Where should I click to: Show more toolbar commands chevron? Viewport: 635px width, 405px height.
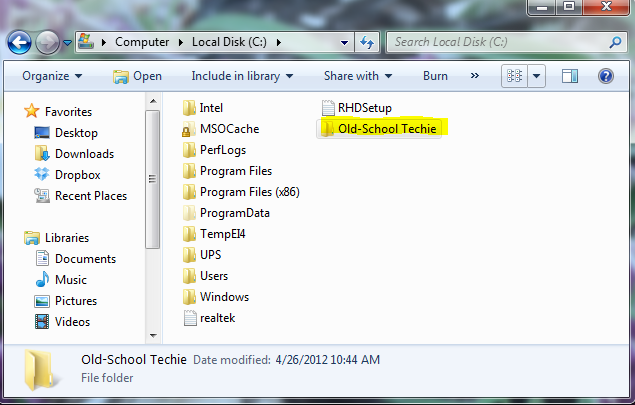[x=475, y=76]
